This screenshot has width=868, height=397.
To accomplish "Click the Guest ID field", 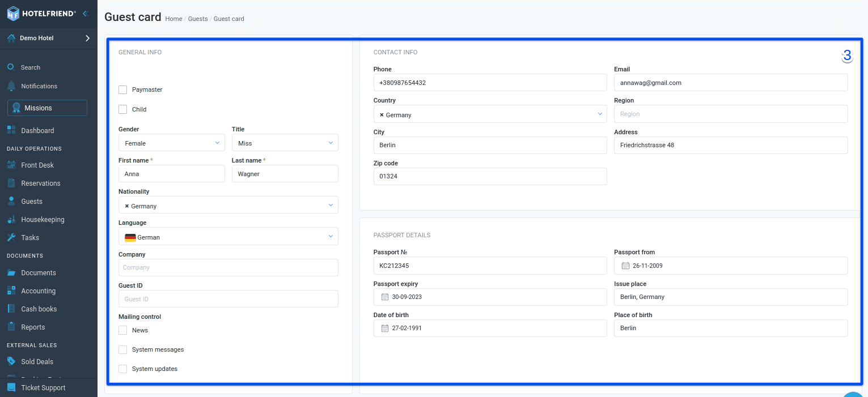I will click(x=228, y=298).
